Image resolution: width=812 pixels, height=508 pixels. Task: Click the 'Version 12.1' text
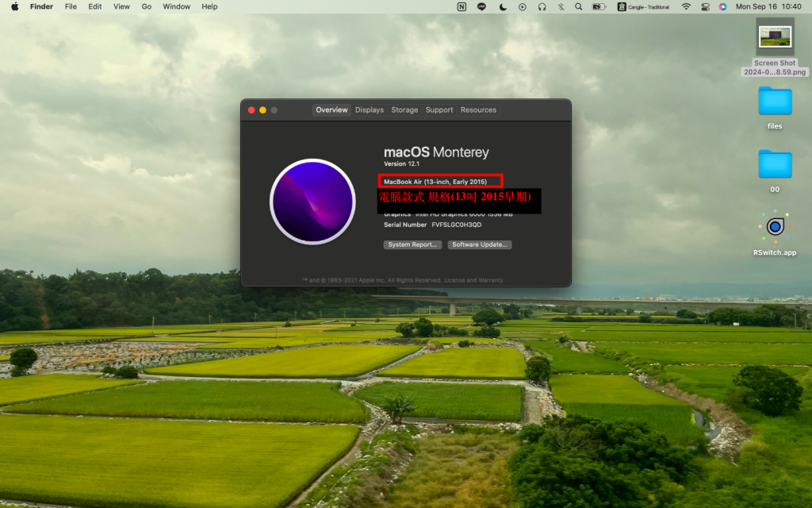pos(401,164)
